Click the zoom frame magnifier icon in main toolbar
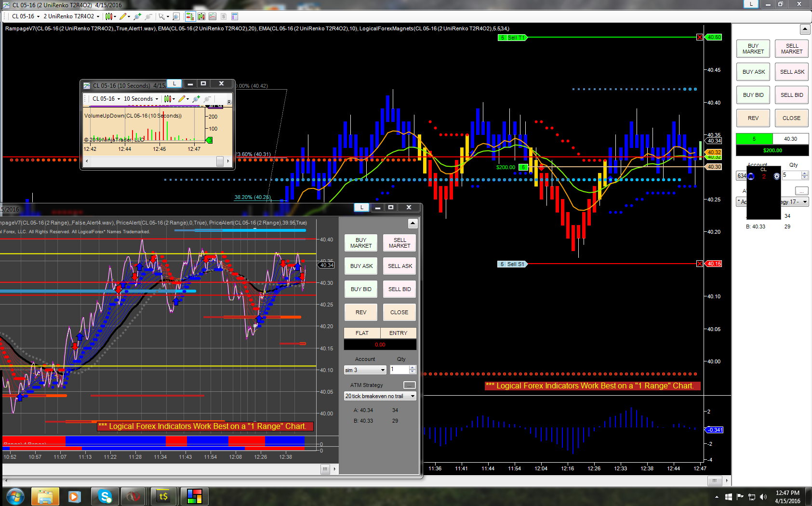 pyautogui.click(x=176, y=16)
